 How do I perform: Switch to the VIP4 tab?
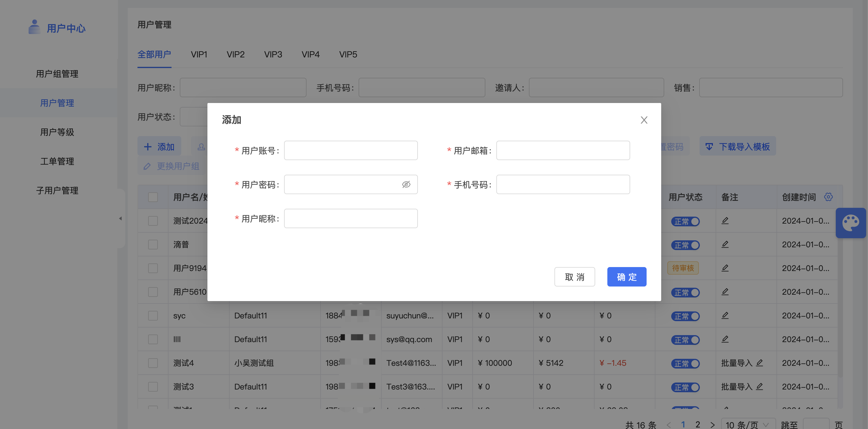coord(310,54)
